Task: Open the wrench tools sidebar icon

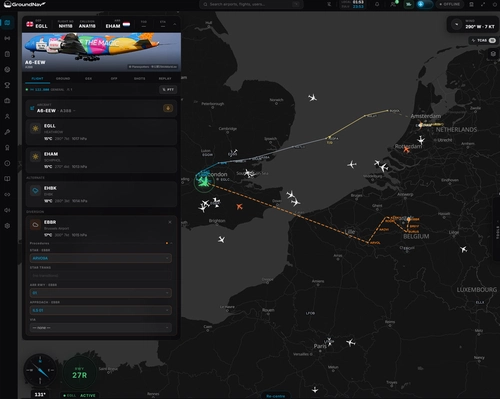Action: click(7, 132)
